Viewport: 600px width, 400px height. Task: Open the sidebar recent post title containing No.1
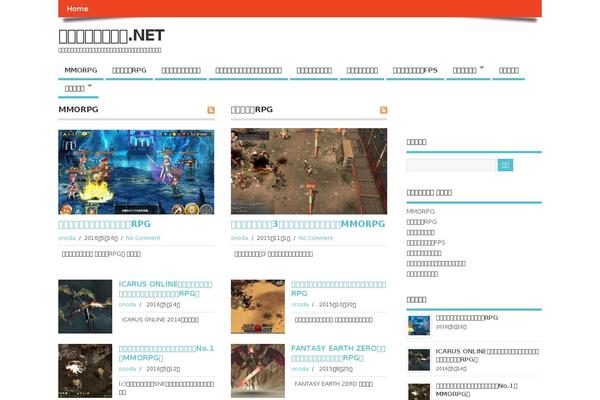477,390
